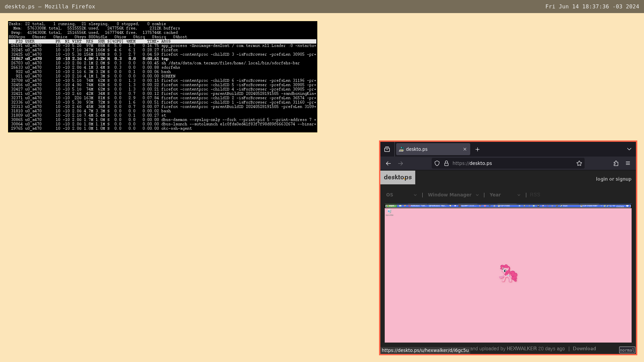This screenshot has width=644, height=362.
Task: Open a new tab with plus icon
Action: pos(477,149)
